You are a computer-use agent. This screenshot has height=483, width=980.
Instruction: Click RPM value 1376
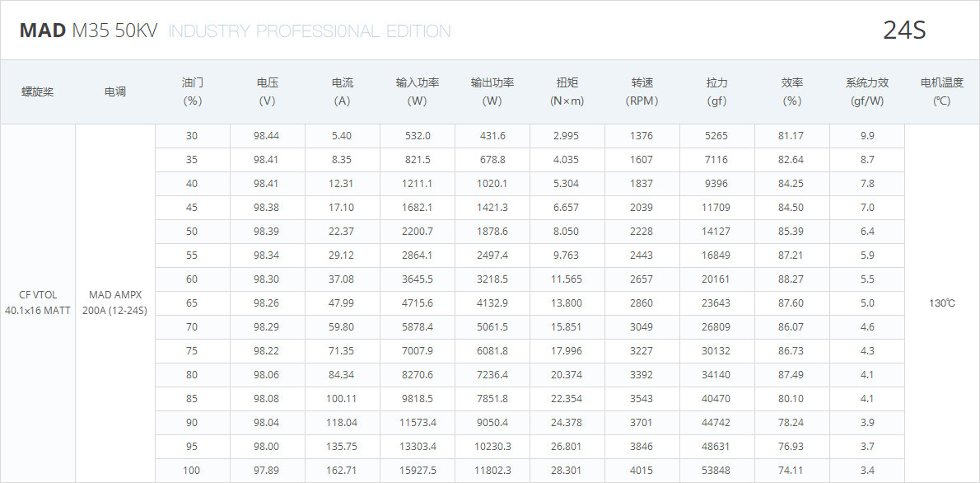642,136
